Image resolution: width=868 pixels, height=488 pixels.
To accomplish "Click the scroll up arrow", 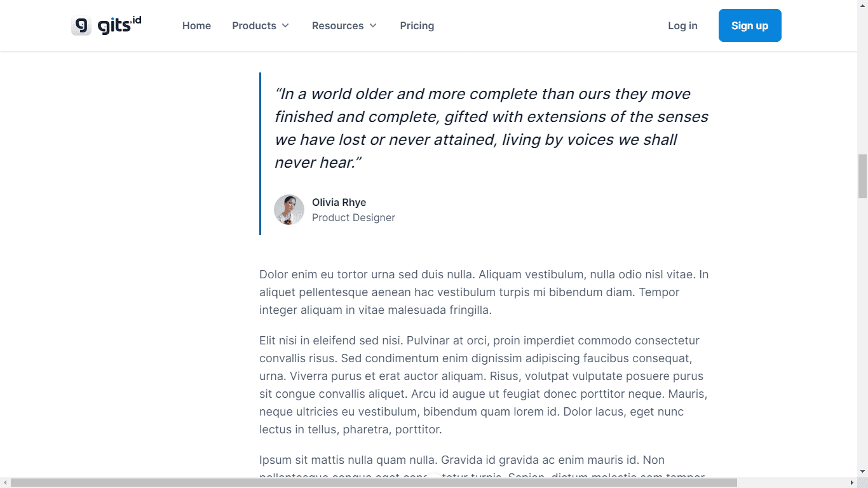I will click(x=862, y=5).
